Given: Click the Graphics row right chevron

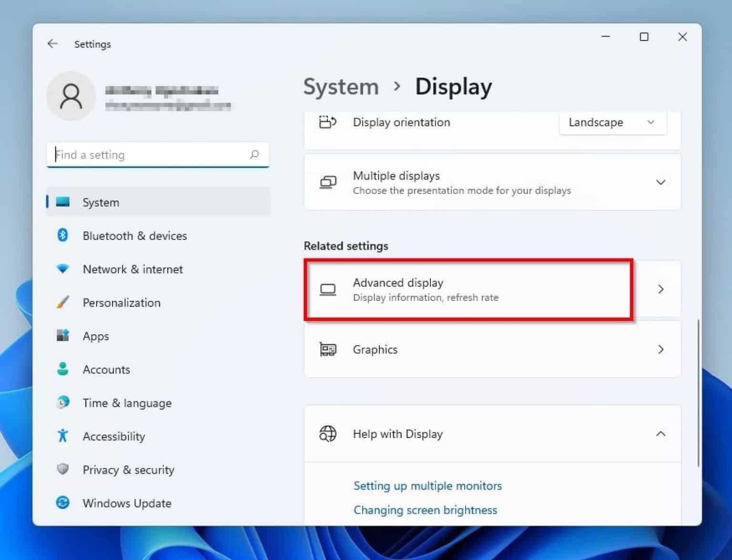Looking at the screenshot, I should [661, 349].
